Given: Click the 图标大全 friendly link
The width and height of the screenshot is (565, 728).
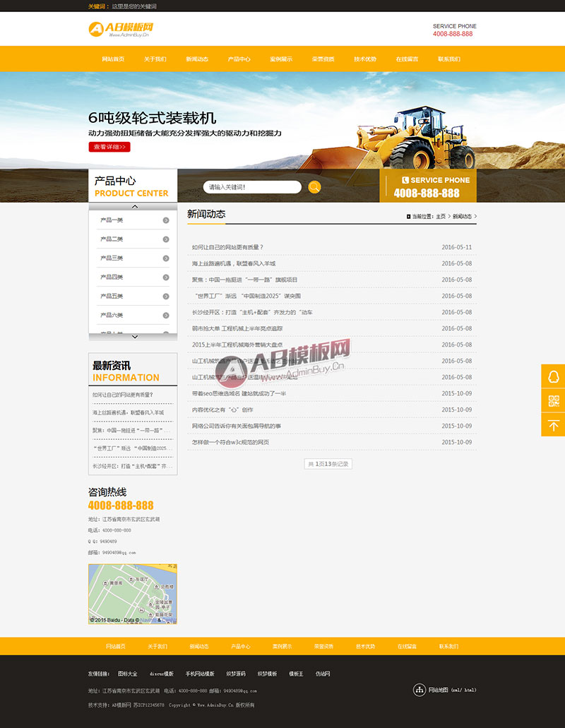Looking at the screenshot, I should pos(128,674).
